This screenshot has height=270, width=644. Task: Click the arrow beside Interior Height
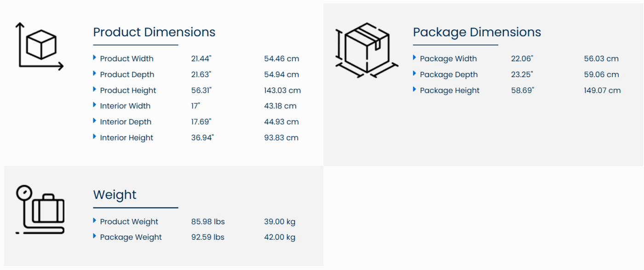pos(95,137)
